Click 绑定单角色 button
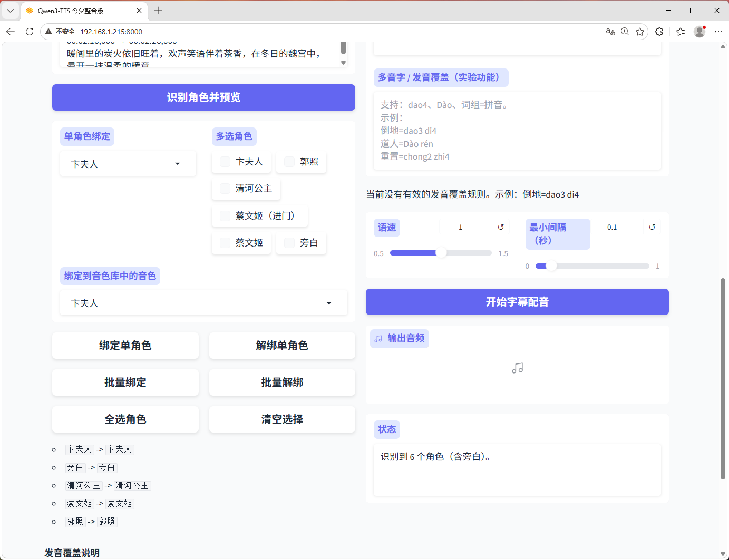 (125, 346)
